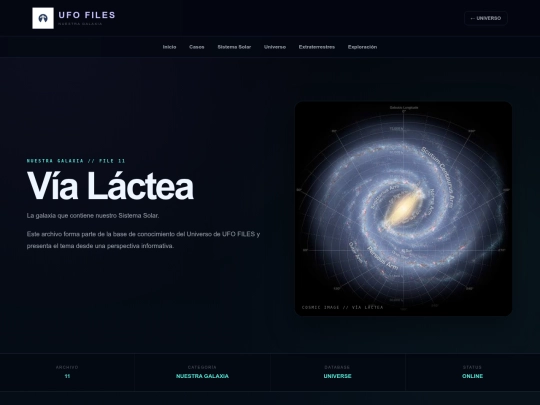Click the DATABASE stat label
540x405 pixels.
click(338, 367)
